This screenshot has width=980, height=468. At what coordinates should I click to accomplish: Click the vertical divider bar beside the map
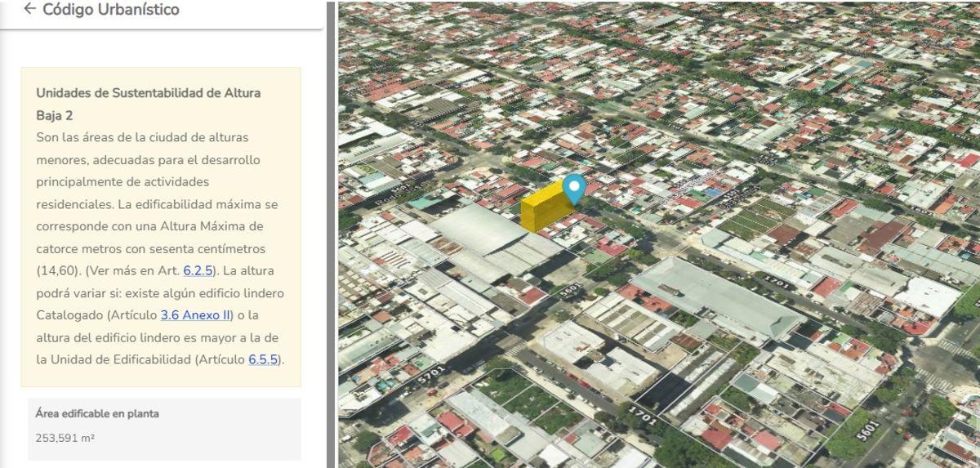click(331, 234)
